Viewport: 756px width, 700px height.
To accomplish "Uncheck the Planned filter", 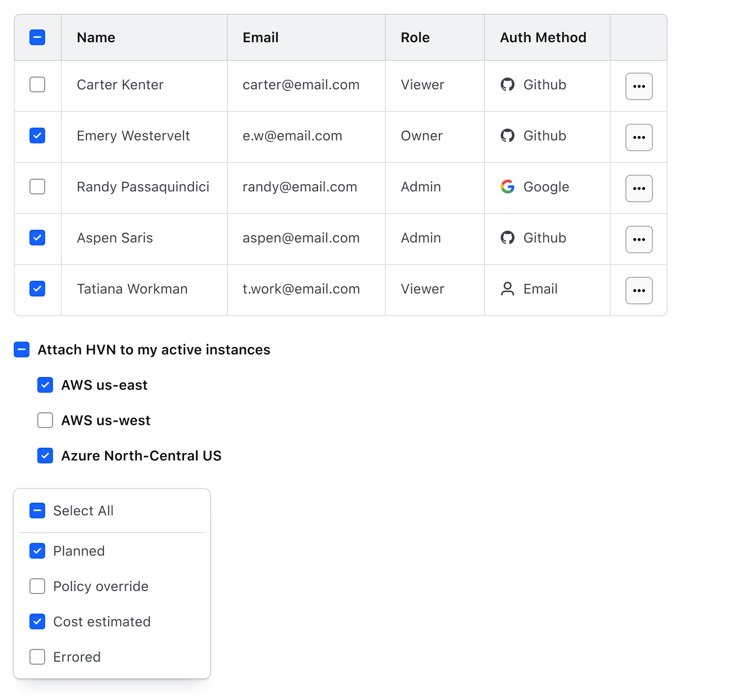I will (37, 551).
